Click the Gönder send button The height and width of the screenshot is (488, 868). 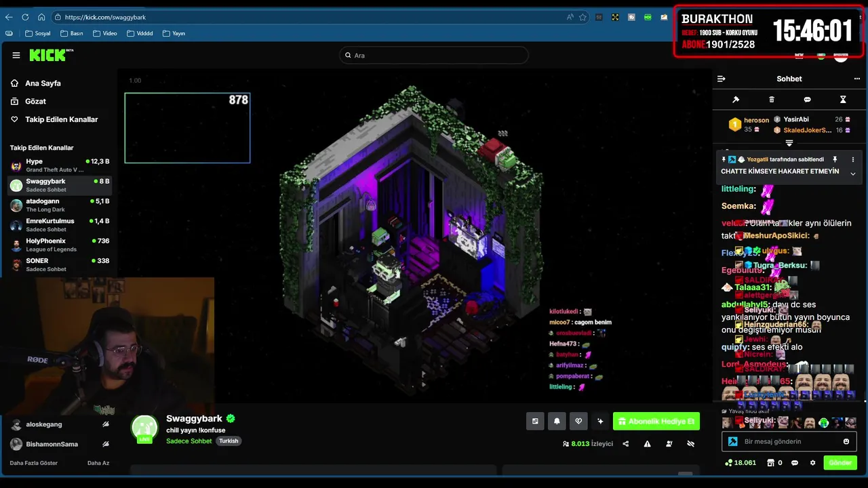point(840,463)
